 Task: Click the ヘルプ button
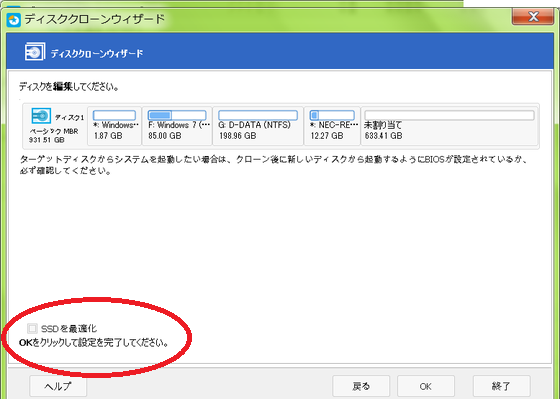click(58, 386)
